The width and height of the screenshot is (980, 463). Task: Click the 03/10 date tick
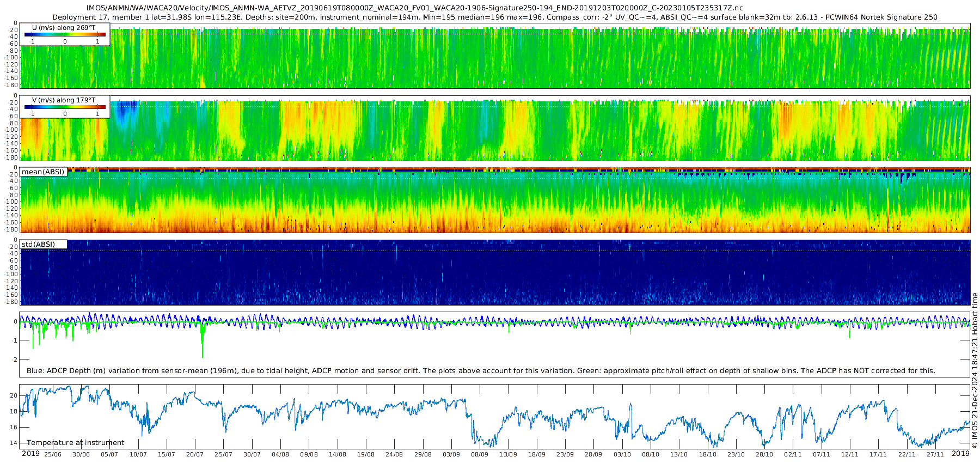click(622, 454)
